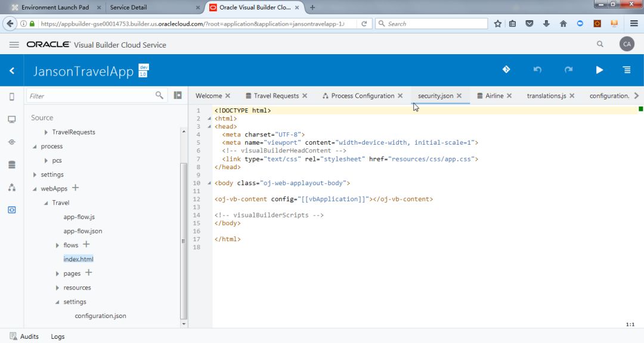
Task: Switch to the Process Configuration tab
Action: point(362,96)
